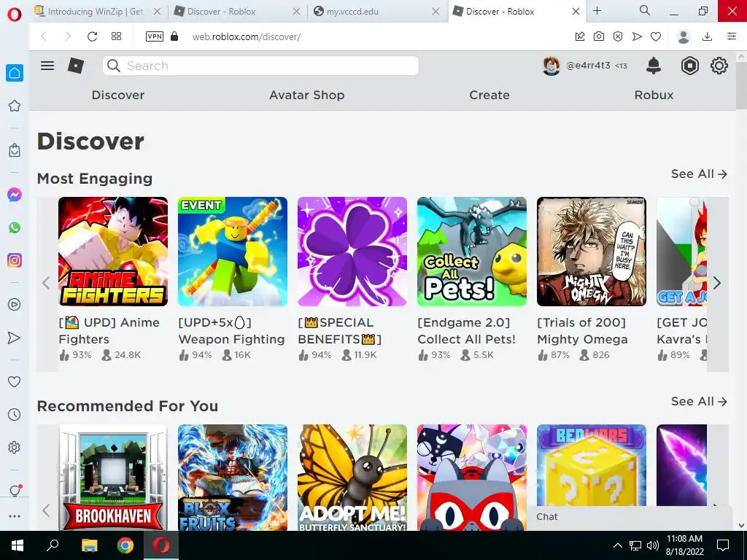Click See All for Most Engaging

pyautogui.click(x=699, y=174)
